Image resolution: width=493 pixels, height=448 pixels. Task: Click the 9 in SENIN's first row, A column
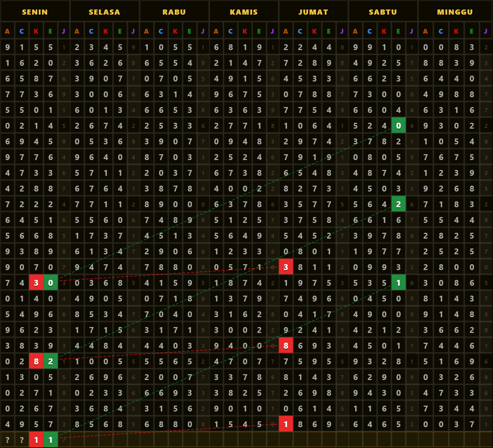pyautogui.click(x=7, y=47)
